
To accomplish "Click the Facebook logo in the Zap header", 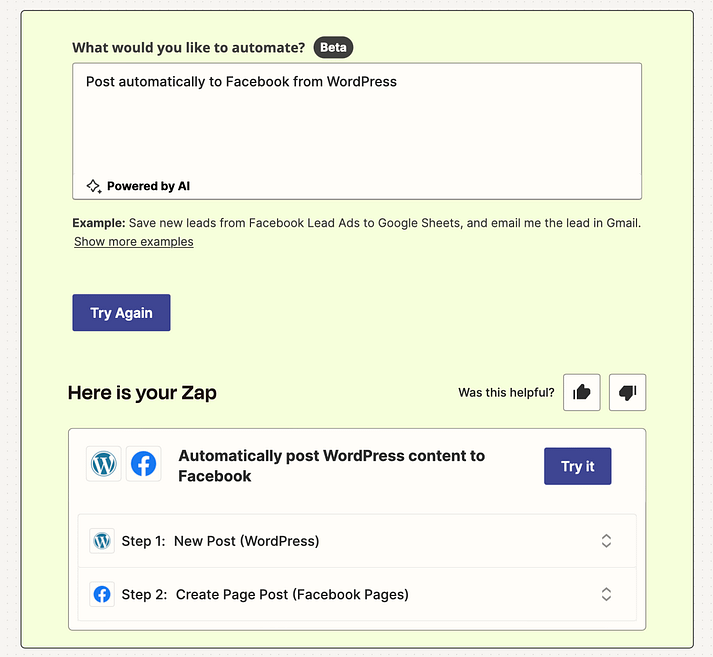I will [144, 465].
